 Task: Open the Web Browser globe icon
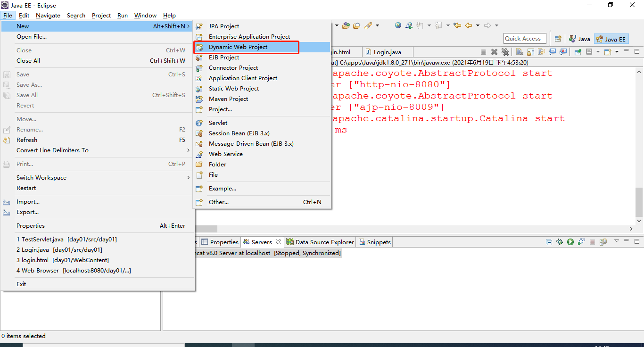coord(398,25)
